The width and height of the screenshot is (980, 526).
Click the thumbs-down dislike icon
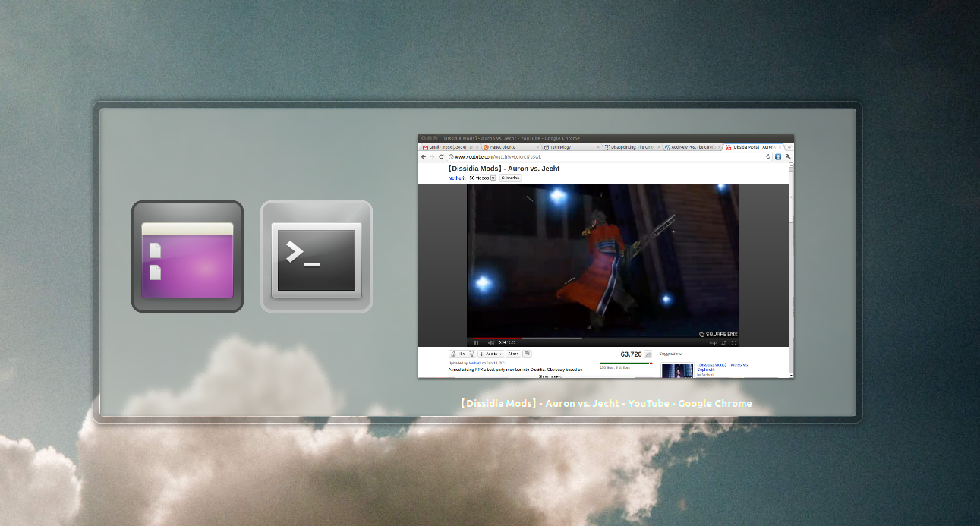(x=471, y=354)
